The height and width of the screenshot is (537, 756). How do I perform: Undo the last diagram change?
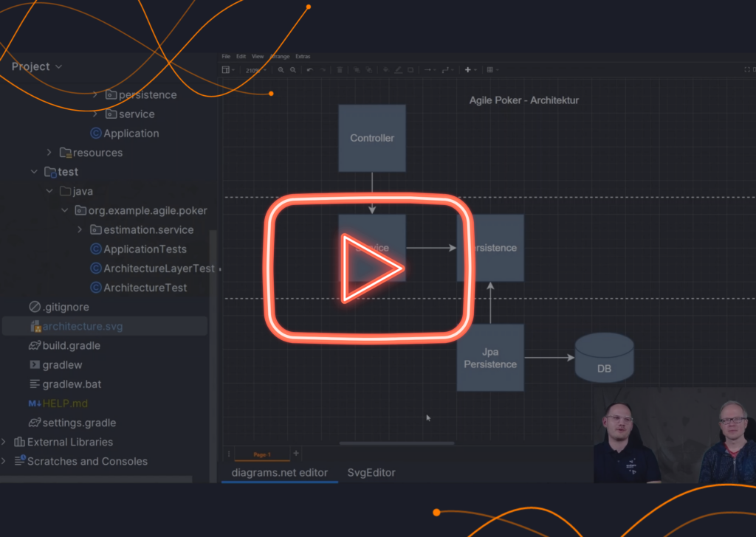tap(310, 70)
